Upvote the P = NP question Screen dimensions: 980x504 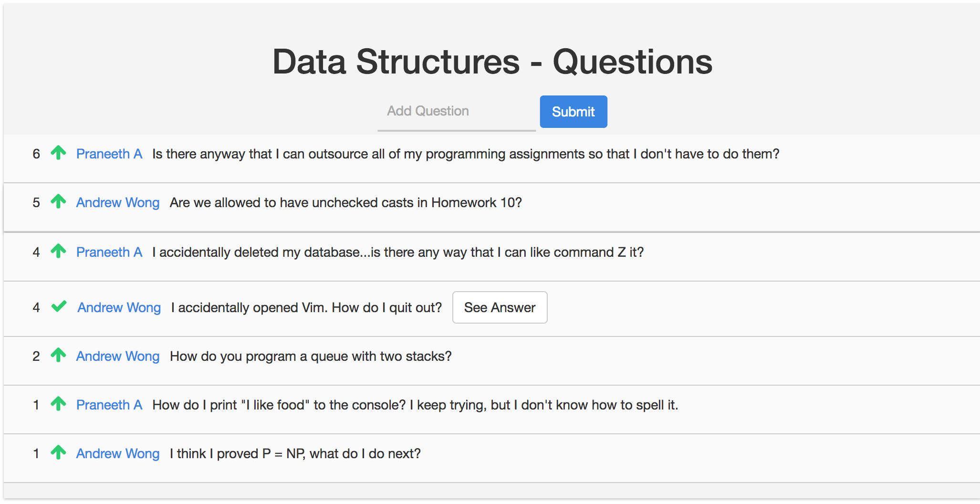pyautogui.click(x=58, y=452)
